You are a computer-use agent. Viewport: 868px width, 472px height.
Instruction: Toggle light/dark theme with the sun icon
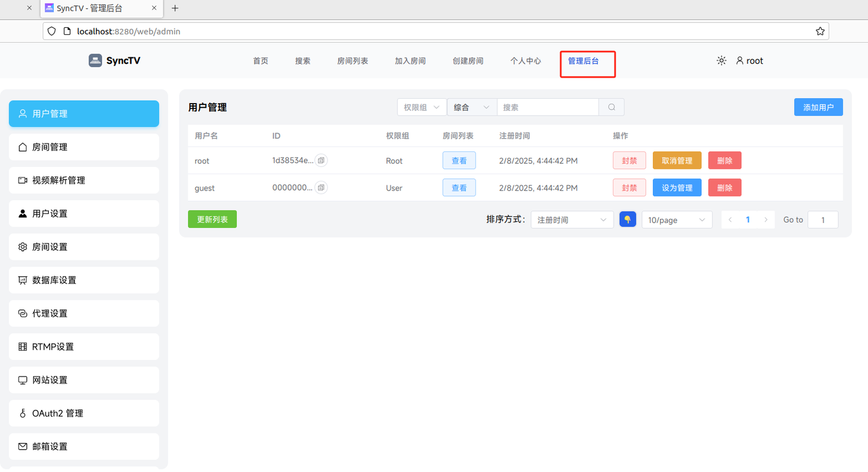721,60
